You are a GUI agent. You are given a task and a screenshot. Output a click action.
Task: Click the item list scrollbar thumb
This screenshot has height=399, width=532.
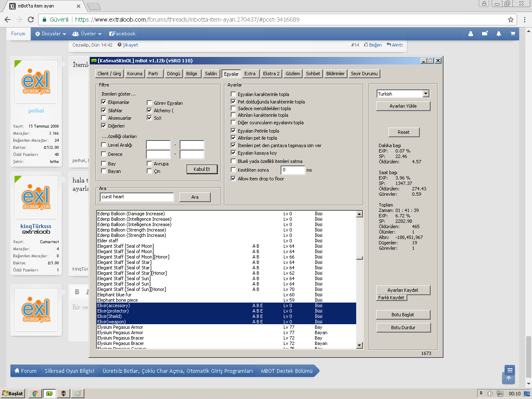360,258
